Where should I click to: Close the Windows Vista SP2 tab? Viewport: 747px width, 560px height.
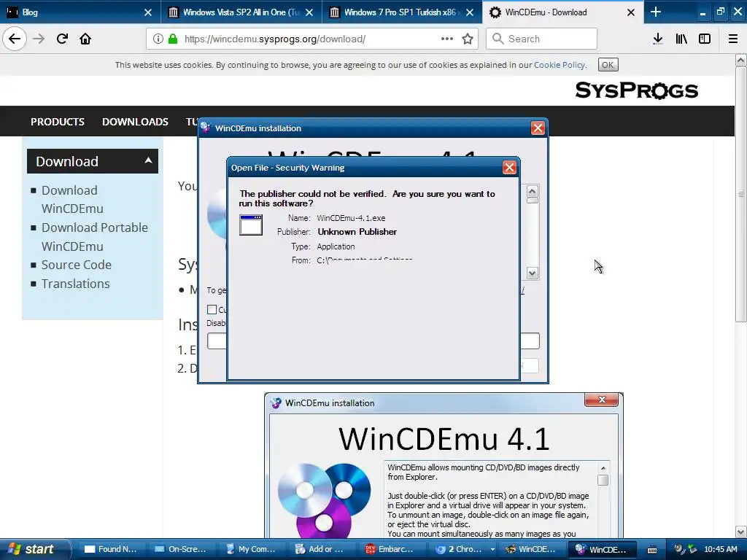coord(309,12)
